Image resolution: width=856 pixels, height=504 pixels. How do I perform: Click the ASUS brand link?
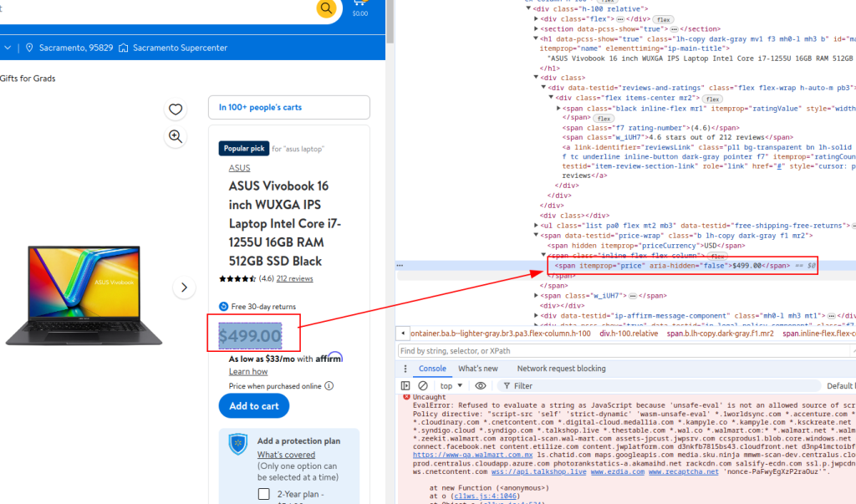239,168
